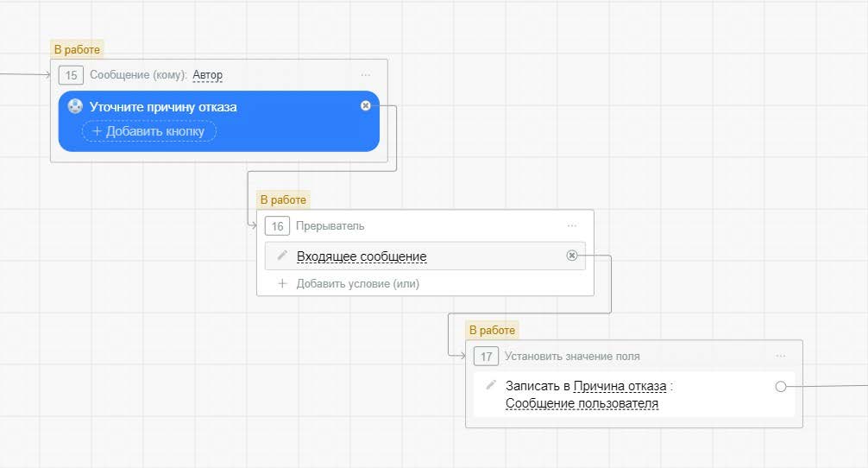
Task: Open the three-dot menu of block 15
Action: click(366, 75)
